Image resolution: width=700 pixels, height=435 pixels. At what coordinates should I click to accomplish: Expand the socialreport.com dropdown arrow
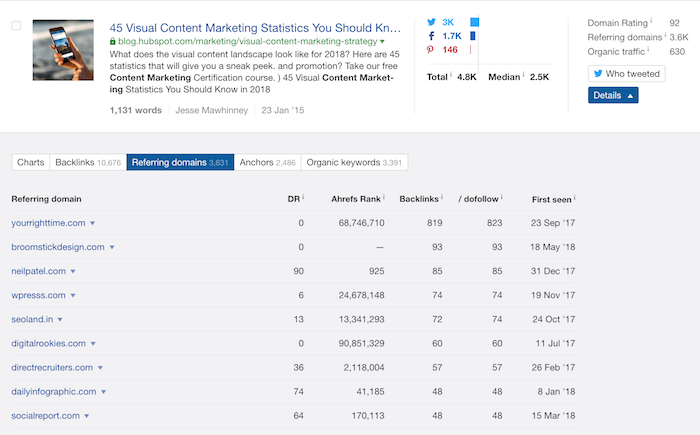click(87, 416)
